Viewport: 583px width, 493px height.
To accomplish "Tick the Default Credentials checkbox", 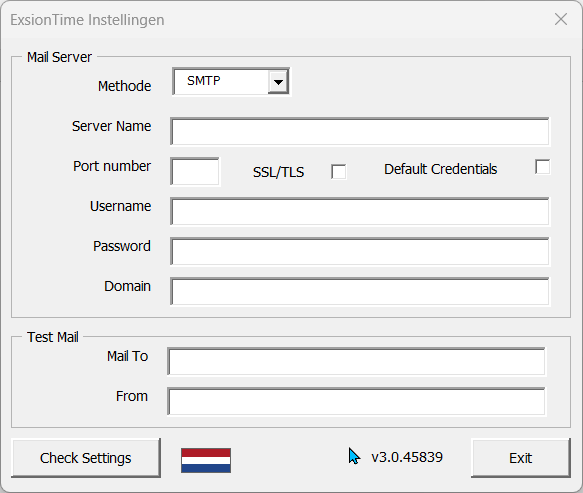I will (542, 167).
